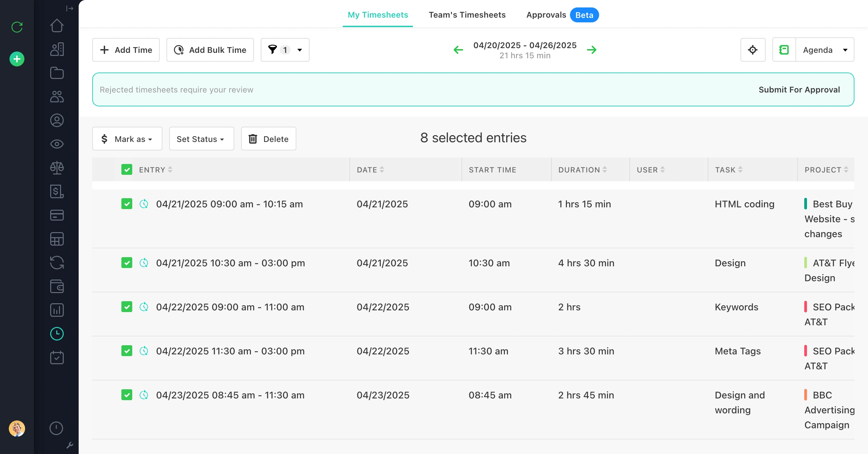868x454 pixels.
Task: Uncheck the 04/23/2025 08:45 am entry
Action: pyautogui.click(x=127, y=395)
